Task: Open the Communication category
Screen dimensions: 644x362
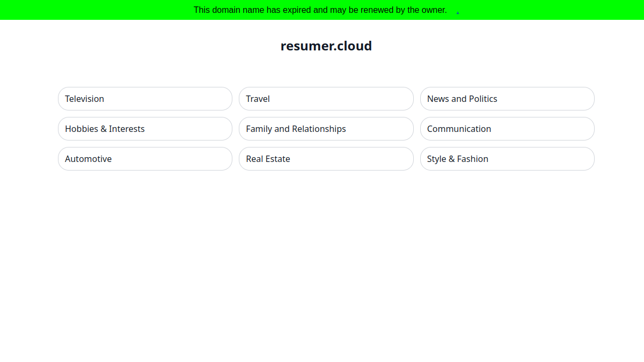Action: click(507, 129)
